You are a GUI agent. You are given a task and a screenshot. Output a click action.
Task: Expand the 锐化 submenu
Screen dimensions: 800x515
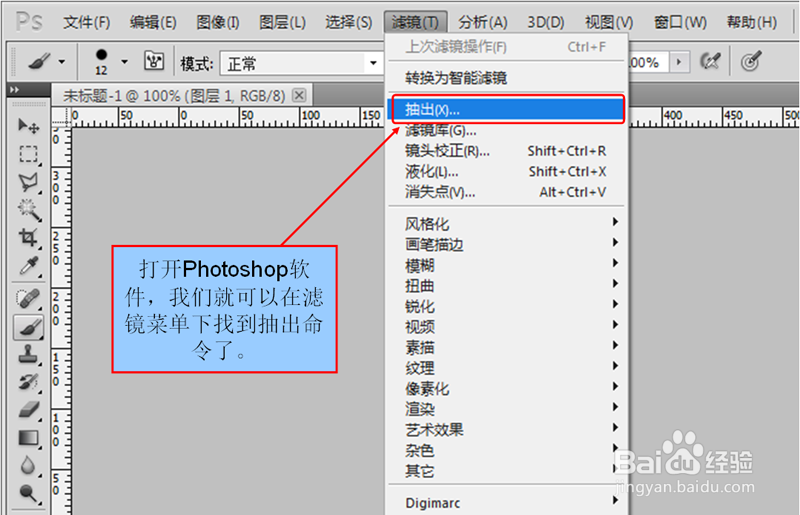(506, 306)
